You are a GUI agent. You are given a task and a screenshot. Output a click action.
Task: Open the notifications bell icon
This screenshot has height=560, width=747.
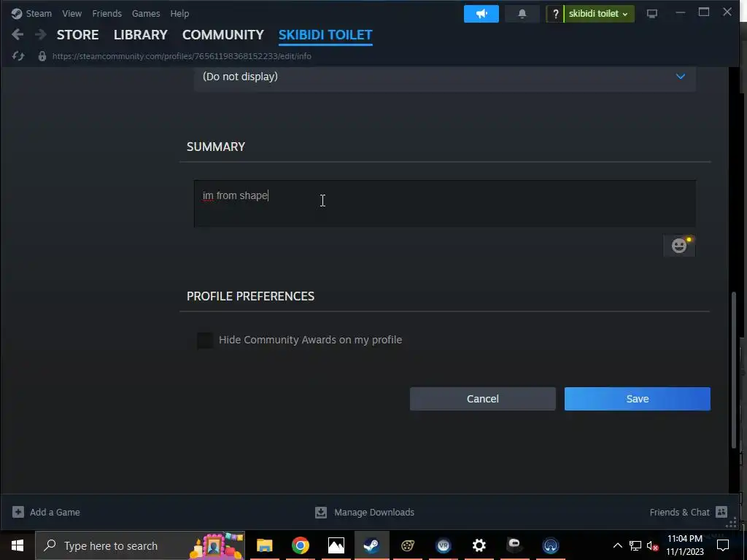tap(522, 14)
